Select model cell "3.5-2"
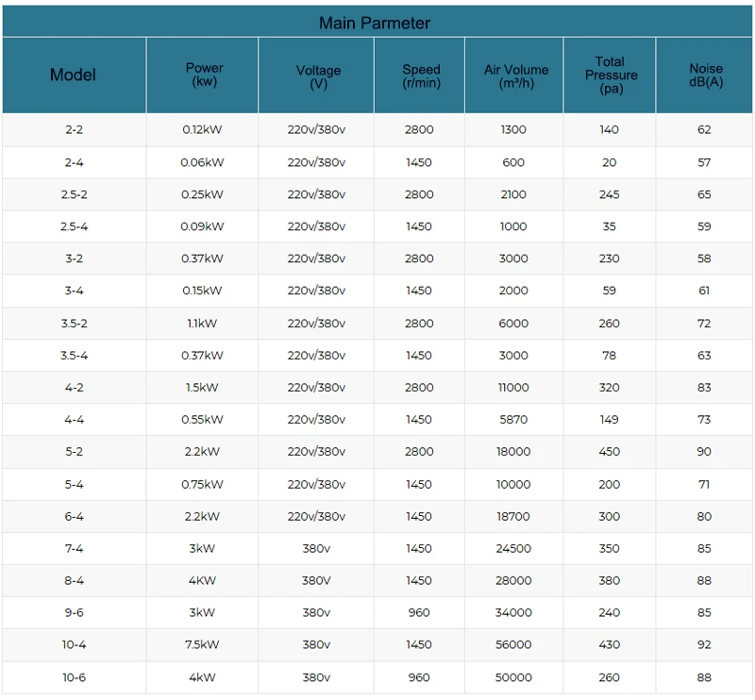Viewport: 755px width, 700px height. [x=75, y=324]
